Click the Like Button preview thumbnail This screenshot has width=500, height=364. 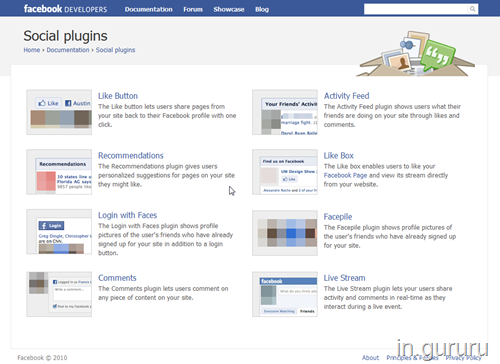click(x=59, y=112)
